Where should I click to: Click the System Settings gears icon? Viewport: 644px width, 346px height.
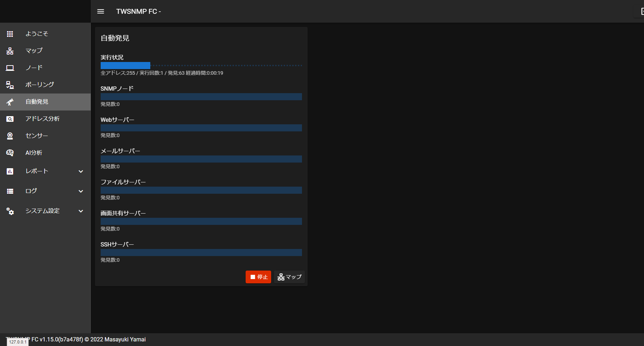(x=10, y=211)
